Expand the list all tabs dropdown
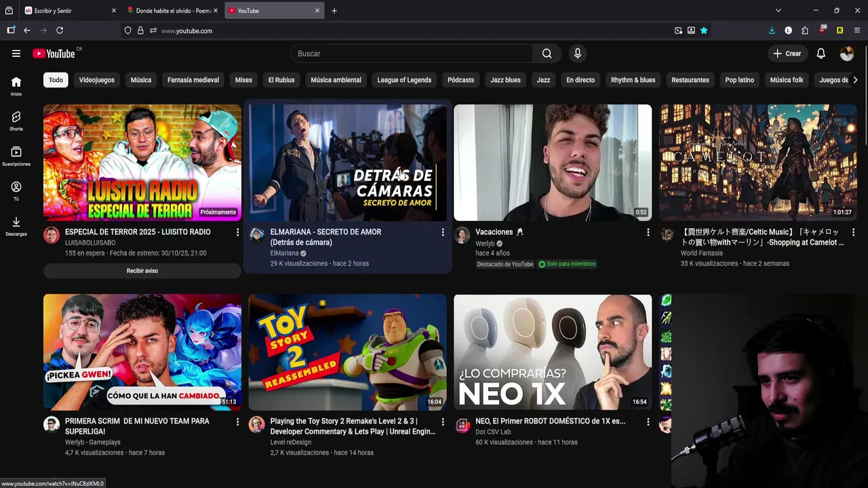 click(778, 11)
